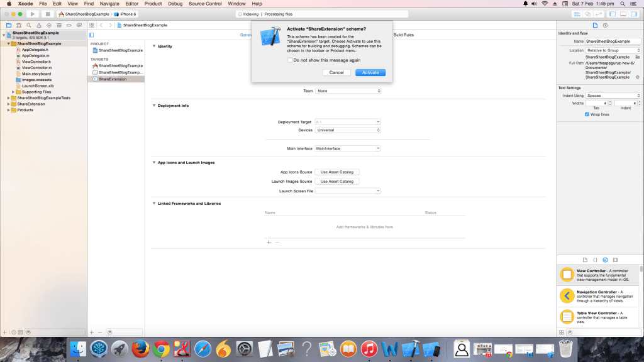Open Firefox from the Dock
644x362 pixels.
pyautogui.click(x=140, y=349)
